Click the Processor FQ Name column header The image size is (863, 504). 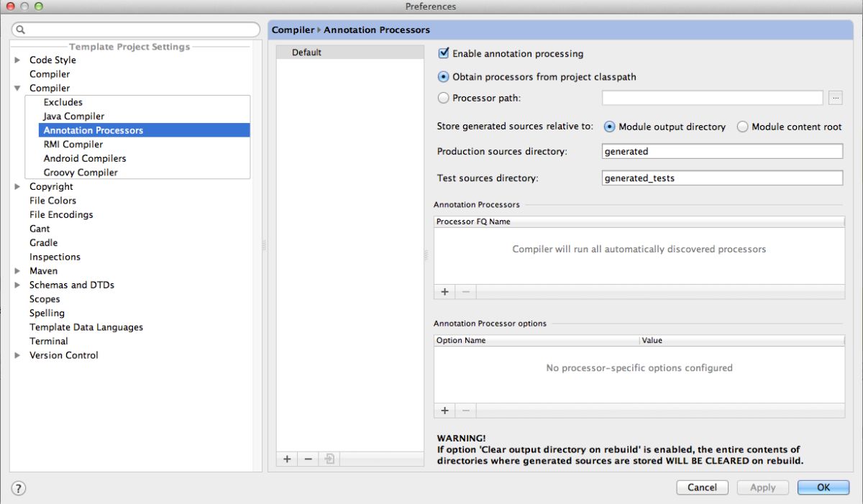point(639,221)
